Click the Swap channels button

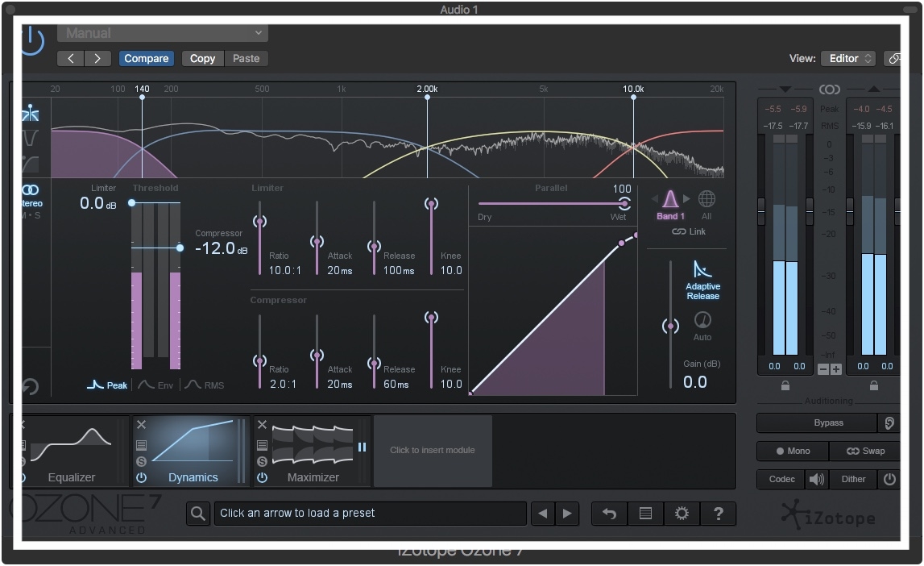865,451
